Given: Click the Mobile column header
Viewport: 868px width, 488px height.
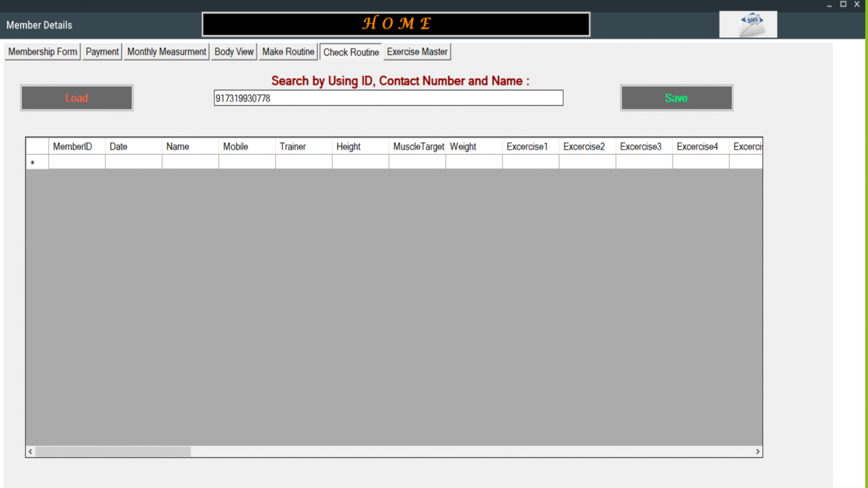Looking at the screenshot, I should point(247,146).
